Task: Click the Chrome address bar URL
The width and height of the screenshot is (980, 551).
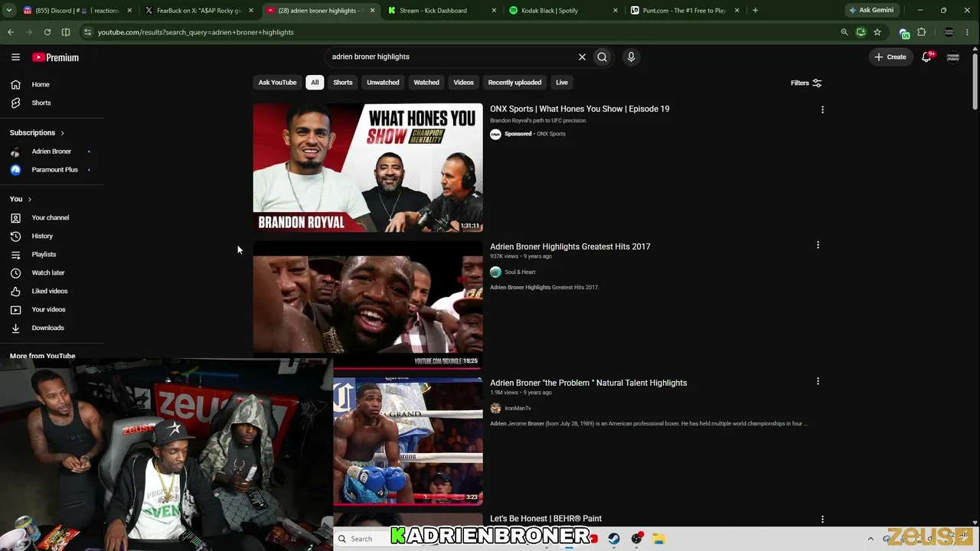Action: click(196, 32)
